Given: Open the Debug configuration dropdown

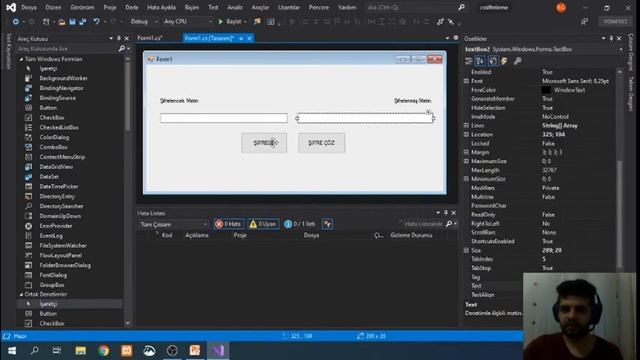Looking at the screenshot, I should 144,22.
